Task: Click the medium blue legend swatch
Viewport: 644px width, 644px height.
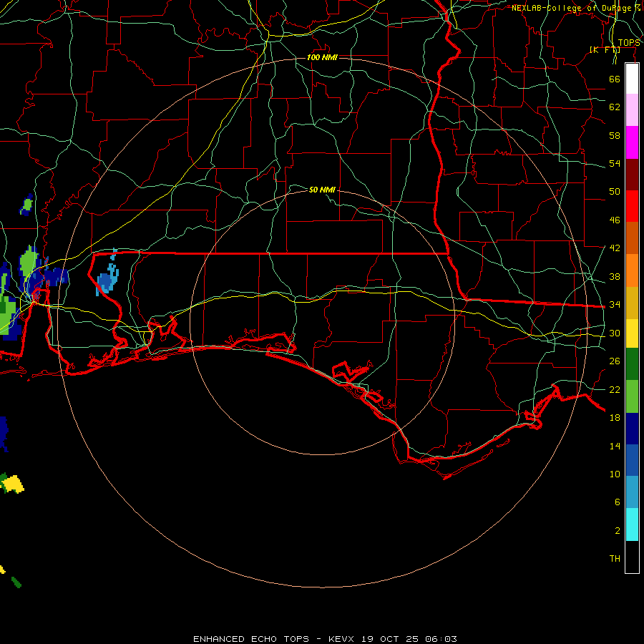Action: pyautogui.click(x=632, y=460)
